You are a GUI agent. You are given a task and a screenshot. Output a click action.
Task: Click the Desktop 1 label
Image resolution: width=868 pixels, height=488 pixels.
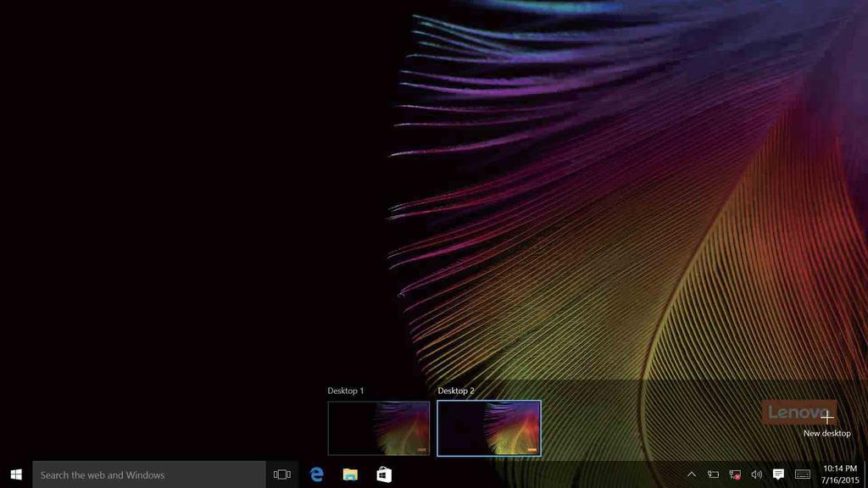[x=346, y=391]
